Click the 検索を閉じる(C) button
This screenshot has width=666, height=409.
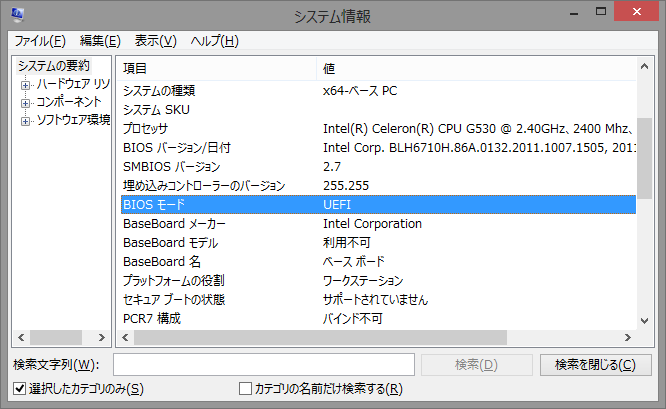pyautogui.click(x=595, y=365)
